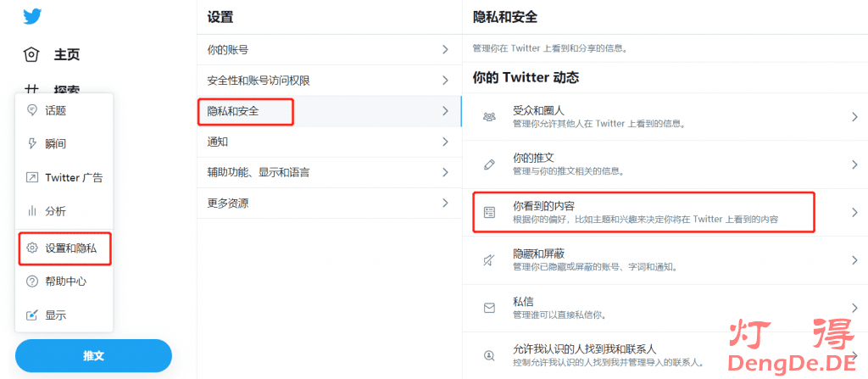868x379 pixels.
Task: Expand 安全性和账号访问权限 arrow
Action: coord(445,81)
